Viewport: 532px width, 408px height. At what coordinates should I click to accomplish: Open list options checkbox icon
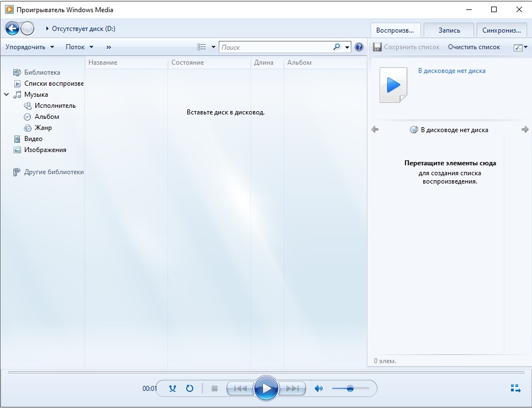coord(518,47)
